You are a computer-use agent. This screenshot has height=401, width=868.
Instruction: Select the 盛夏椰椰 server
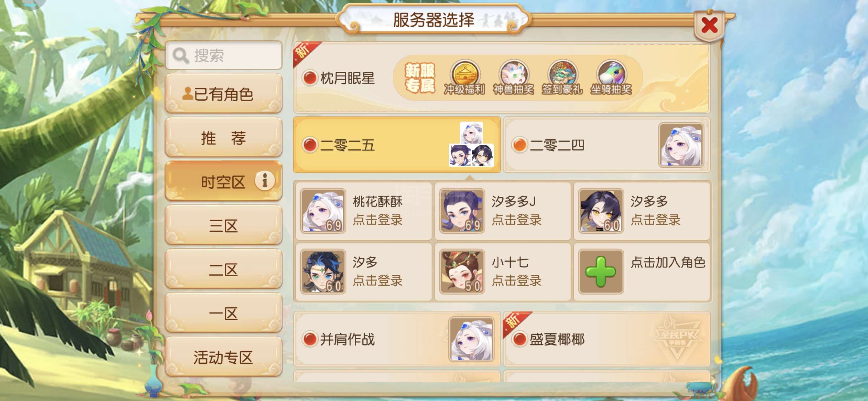point(607,339)
